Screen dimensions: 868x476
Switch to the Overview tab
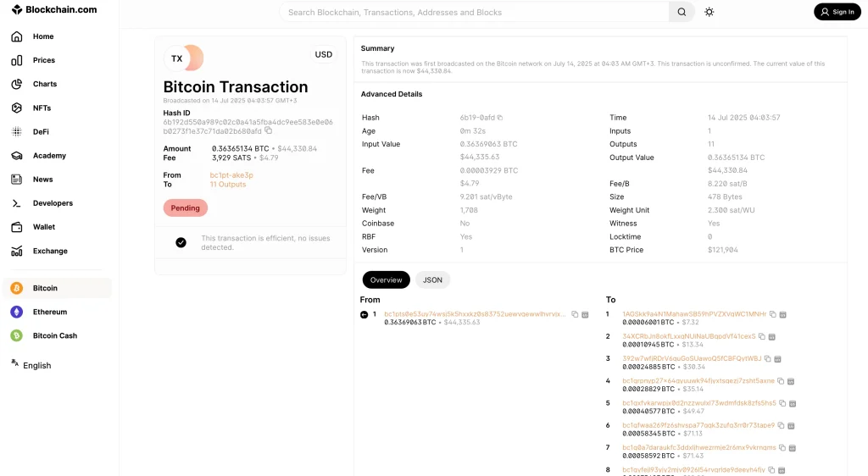386,280
